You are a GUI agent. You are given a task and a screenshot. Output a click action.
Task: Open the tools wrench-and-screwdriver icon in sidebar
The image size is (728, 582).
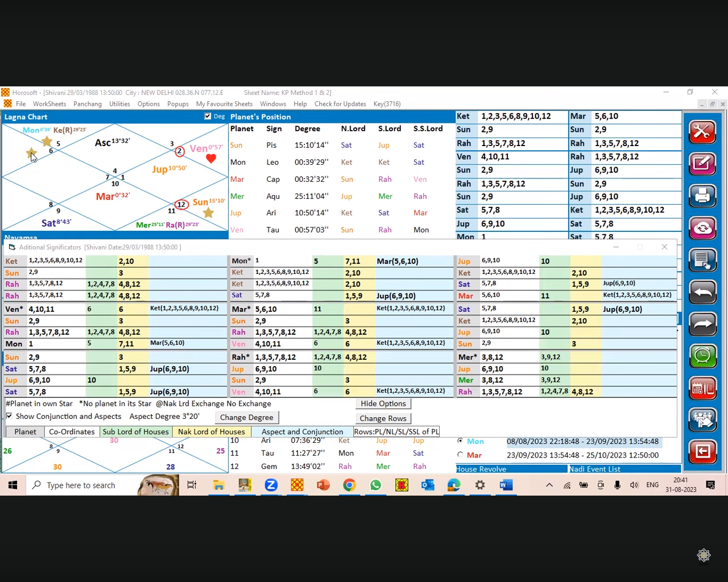(x=702, y=132)
